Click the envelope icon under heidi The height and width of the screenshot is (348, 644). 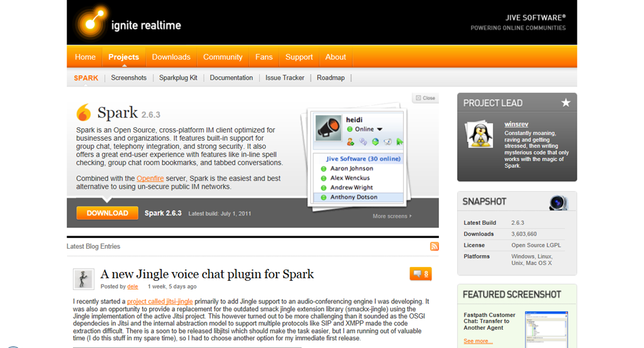387,142
